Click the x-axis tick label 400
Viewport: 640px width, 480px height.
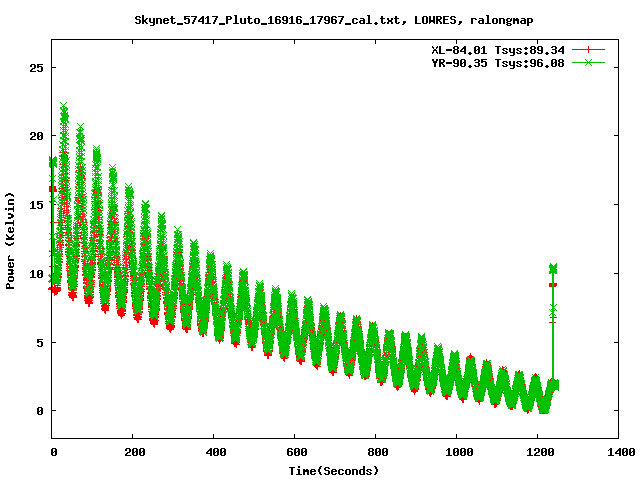(x=215, y=452)
